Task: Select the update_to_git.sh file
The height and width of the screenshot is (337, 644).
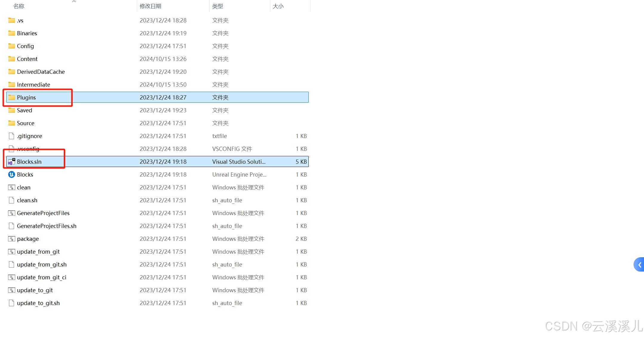Action: (x=38, y=303)
